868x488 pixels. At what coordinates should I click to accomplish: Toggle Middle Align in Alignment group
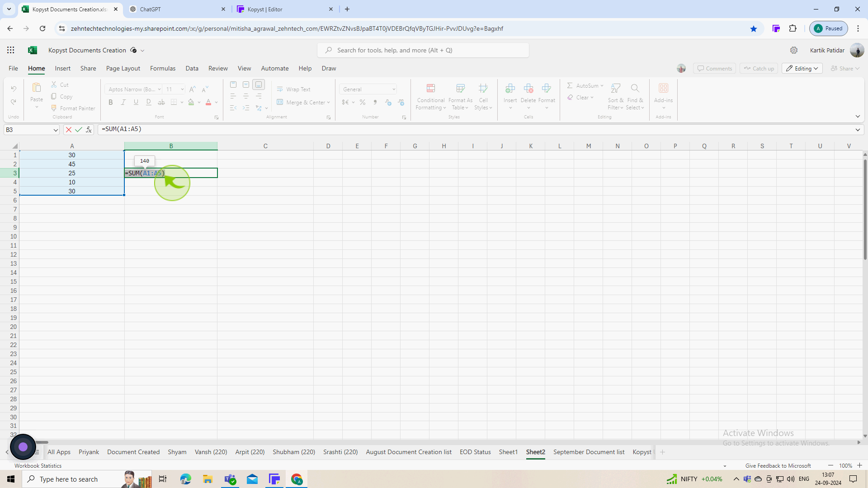click(246, 84)
